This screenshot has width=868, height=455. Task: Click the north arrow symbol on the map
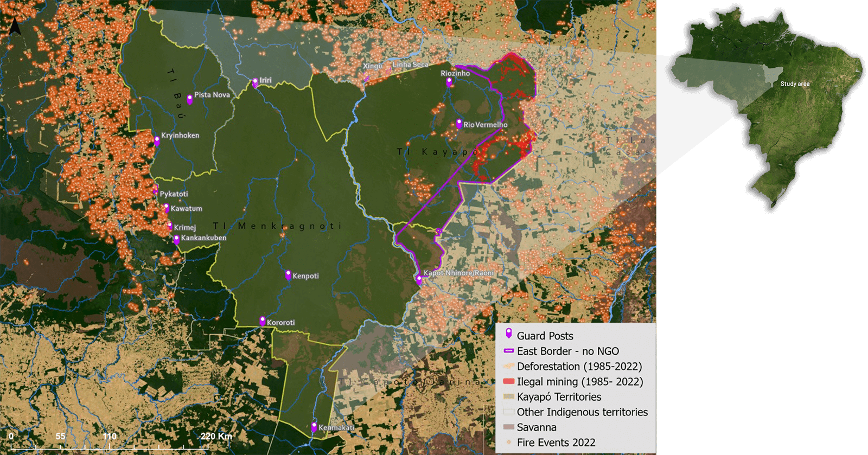[15, 25]
